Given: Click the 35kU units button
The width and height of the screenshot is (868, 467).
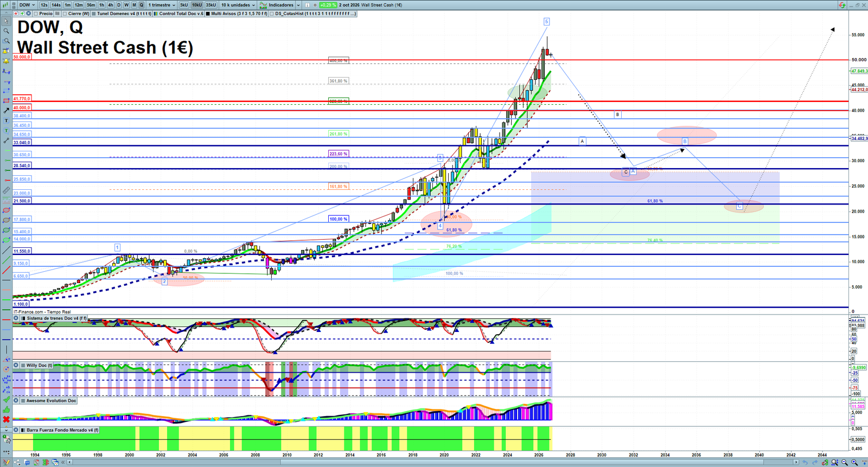Looking at the screenshot, I should pyautogui.click(x=210, y=5).
